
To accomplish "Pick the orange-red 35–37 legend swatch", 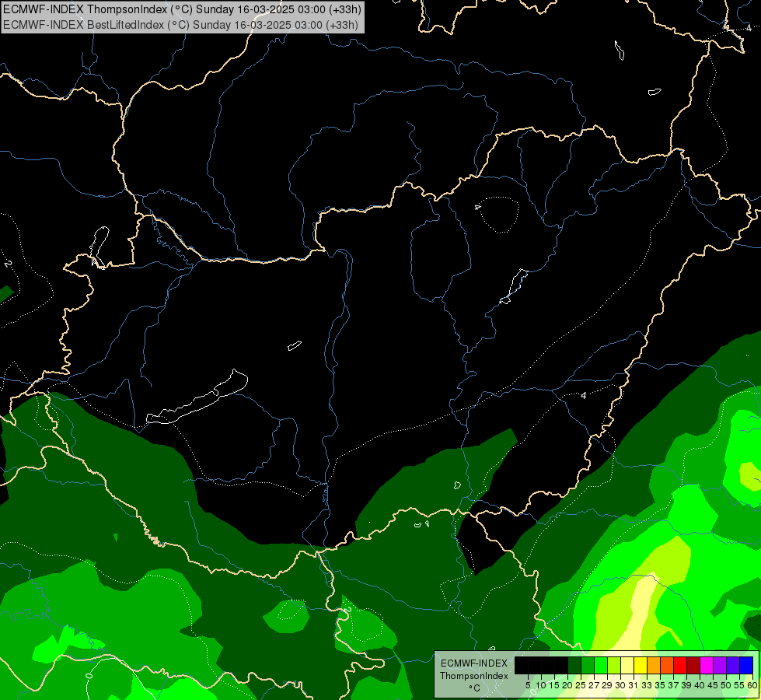I will click(667, 665).
